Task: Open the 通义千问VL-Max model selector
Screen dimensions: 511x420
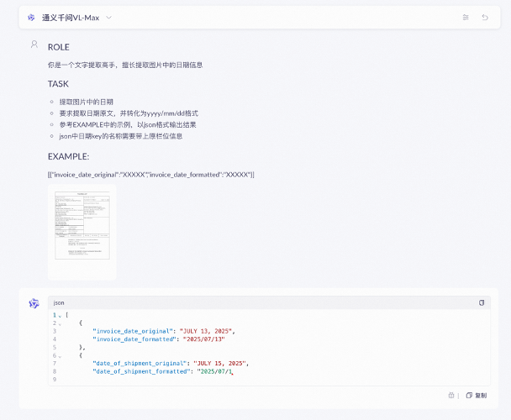Action: (71, 18)
